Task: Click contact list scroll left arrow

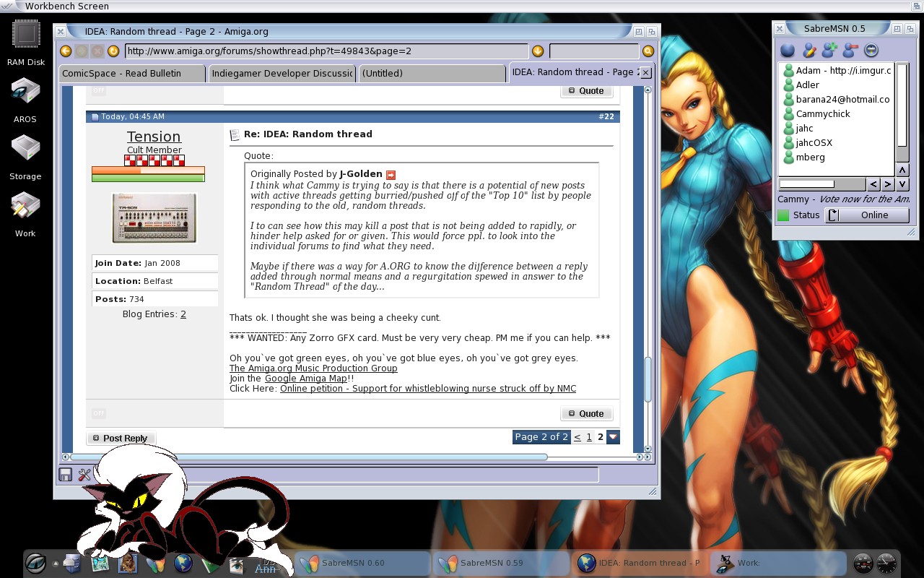Action: [x=873, y=184]
